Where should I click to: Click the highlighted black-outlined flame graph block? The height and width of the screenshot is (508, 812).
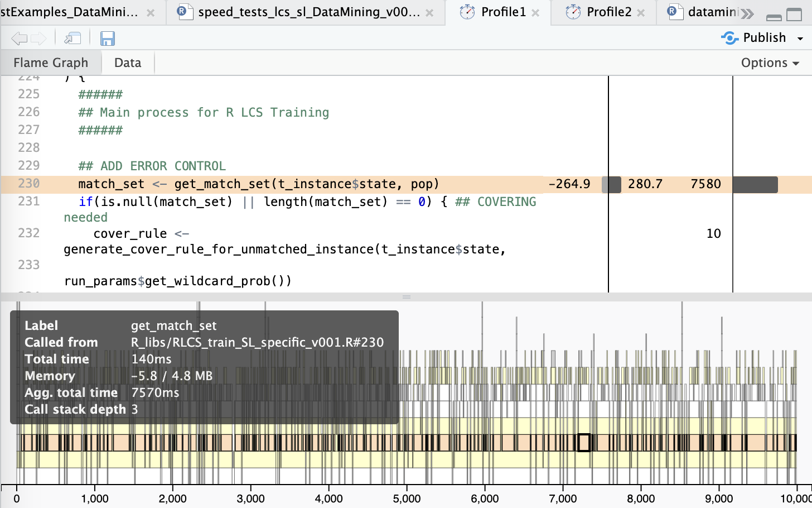tap(583, 443)
